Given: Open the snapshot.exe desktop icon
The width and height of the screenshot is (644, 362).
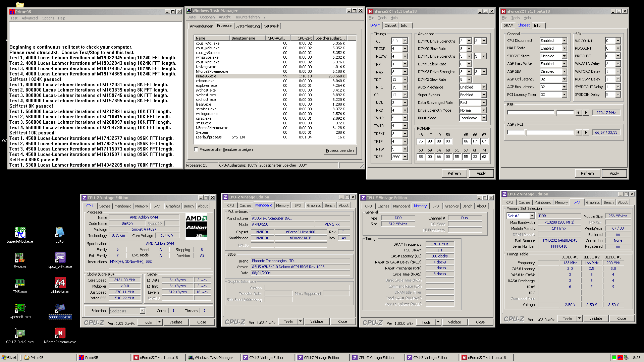Looking at the screenshot, I should click(x=60, y=308).
